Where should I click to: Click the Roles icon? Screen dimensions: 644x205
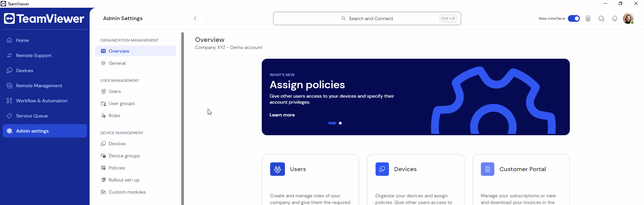point(103,115)
